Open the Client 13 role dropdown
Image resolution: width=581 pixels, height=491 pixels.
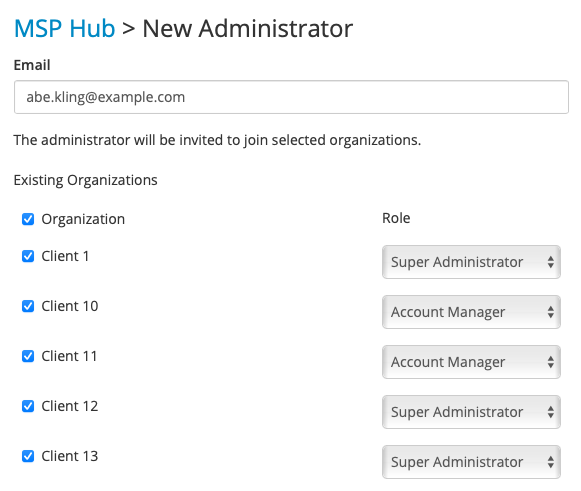[471, 462]
